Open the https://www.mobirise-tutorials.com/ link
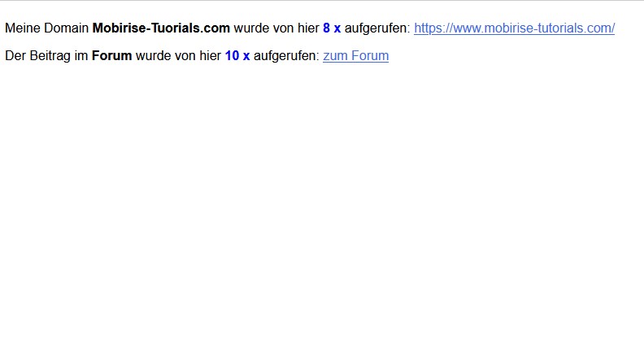The image size is (644, 360). [514, 28]
